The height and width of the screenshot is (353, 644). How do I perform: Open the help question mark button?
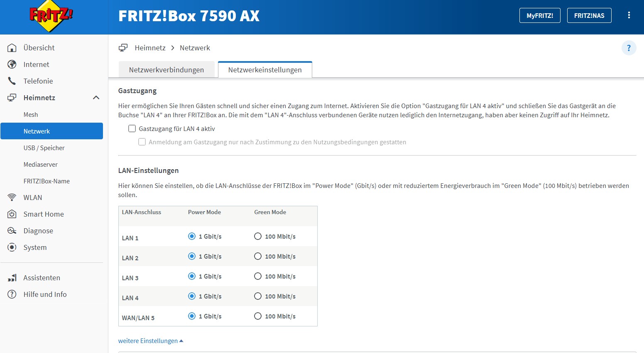[629, 48]
